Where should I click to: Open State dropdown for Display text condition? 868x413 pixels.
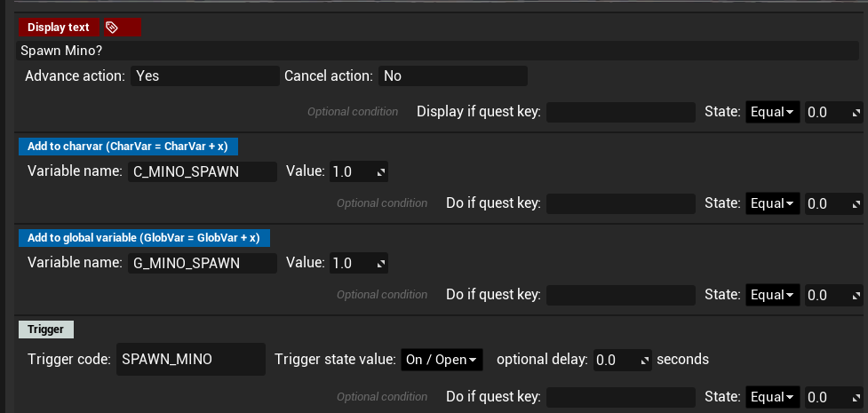pyautogui.click(x=772, y=112)
